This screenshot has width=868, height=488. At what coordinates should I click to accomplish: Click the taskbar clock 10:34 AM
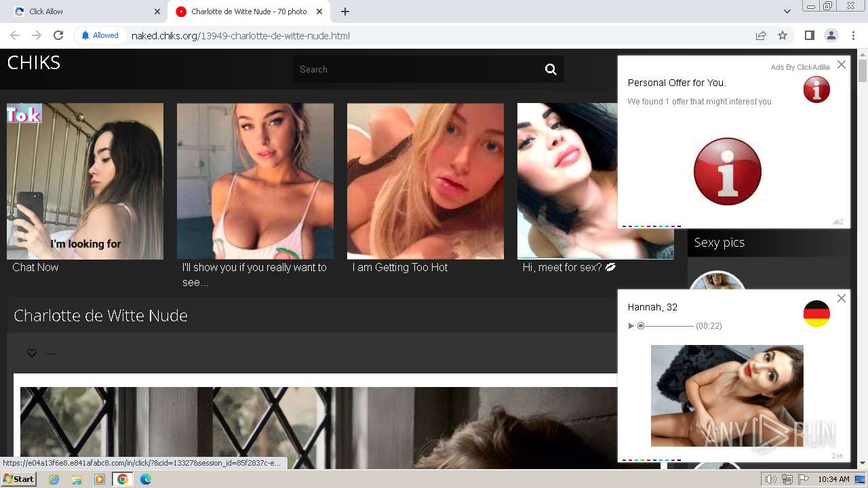coord(833,479)
